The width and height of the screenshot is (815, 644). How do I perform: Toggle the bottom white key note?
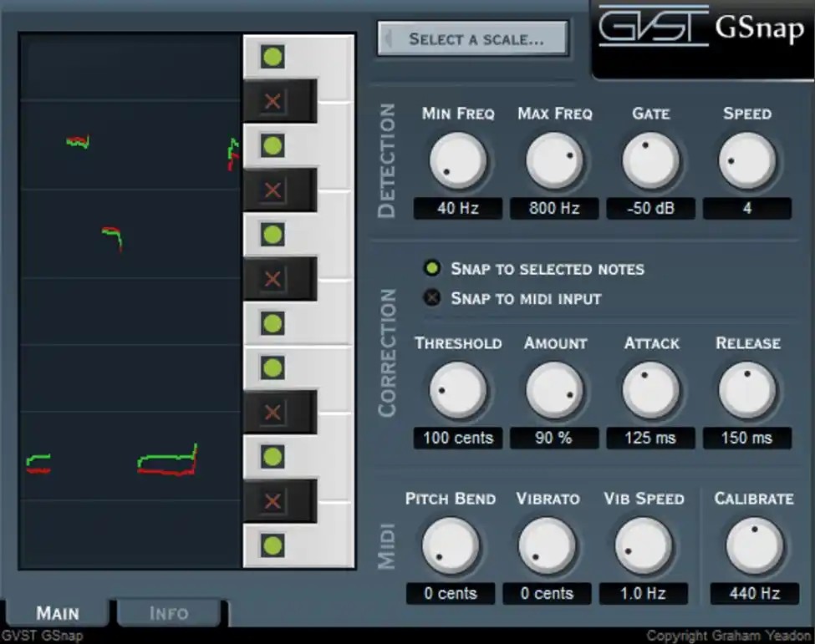(x=273, y=545)
